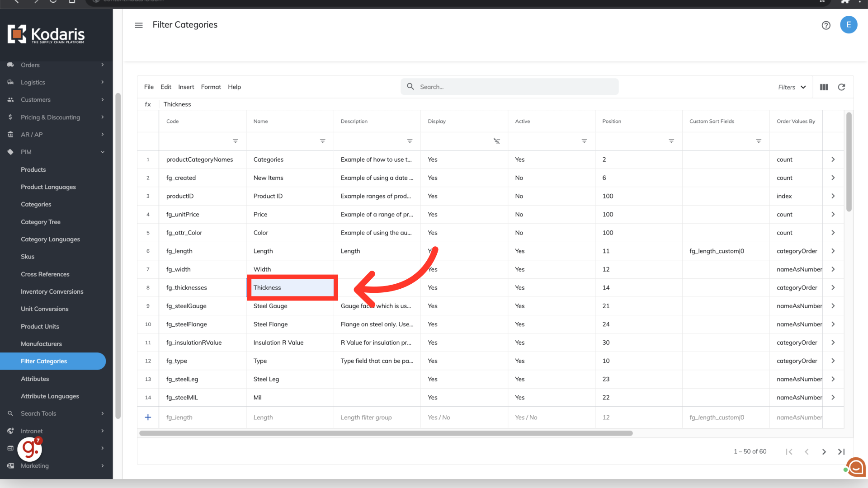Navigate to Category Tree page
This screenshot has width=868, height=488.
41,222
